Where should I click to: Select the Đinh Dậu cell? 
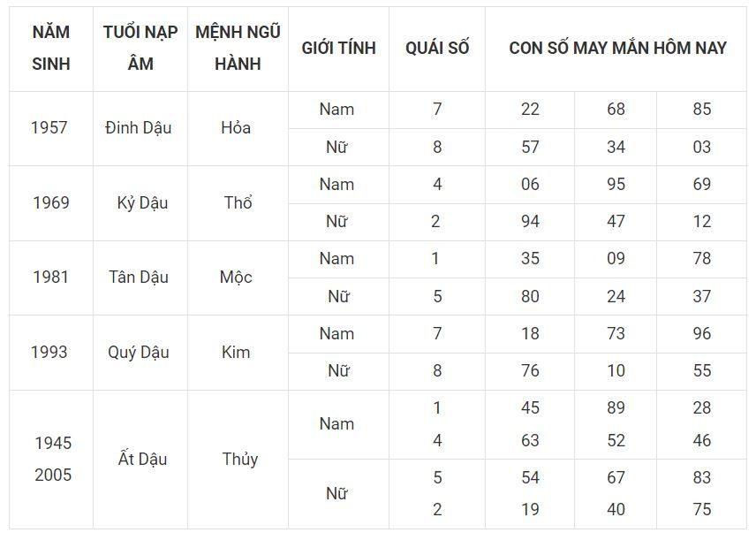[139, 128]
